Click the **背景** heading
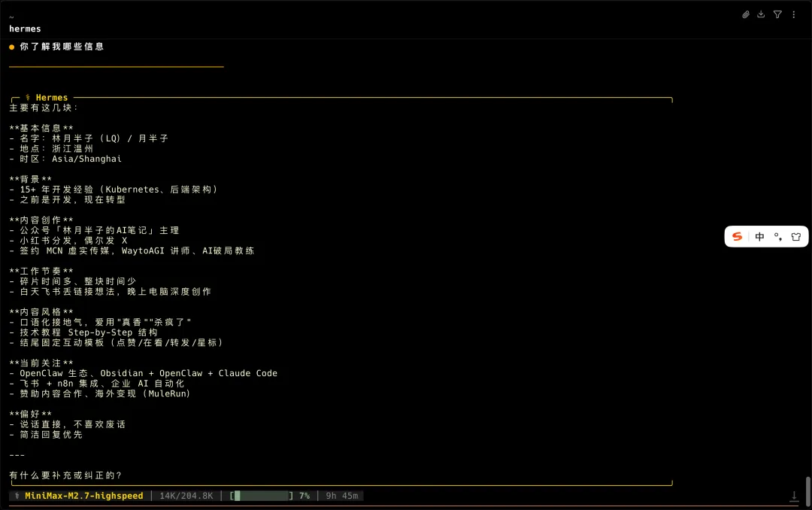The height and width of the screenshot is (510, 812). tap(31, 179)
